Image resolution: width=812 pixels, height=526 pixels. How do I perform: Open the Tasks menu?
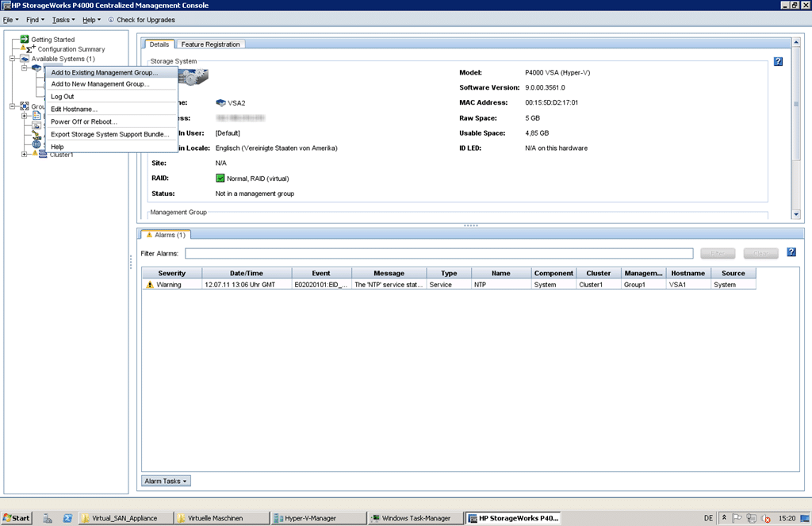coord(63,20)
